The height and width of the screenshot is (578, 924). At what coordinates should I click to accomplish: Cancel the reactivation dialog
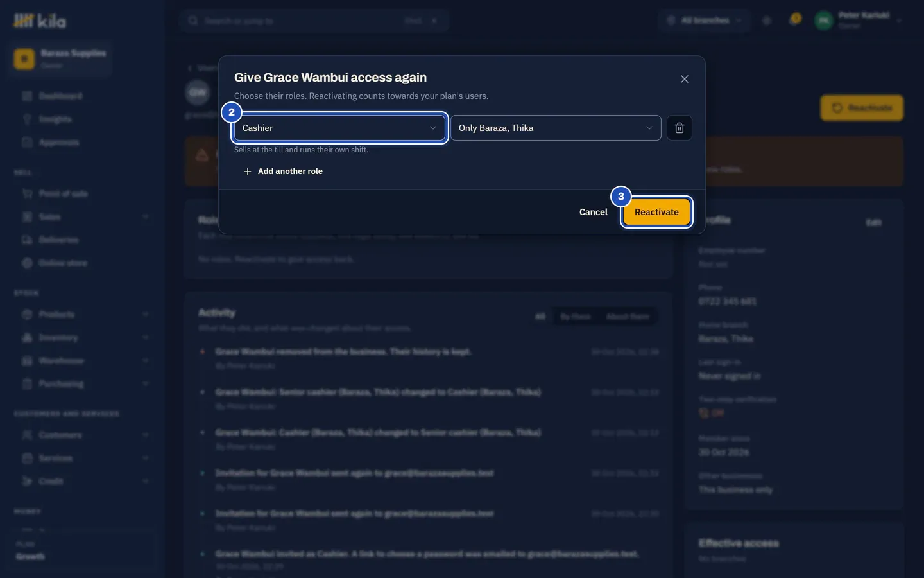coord(593,212)
